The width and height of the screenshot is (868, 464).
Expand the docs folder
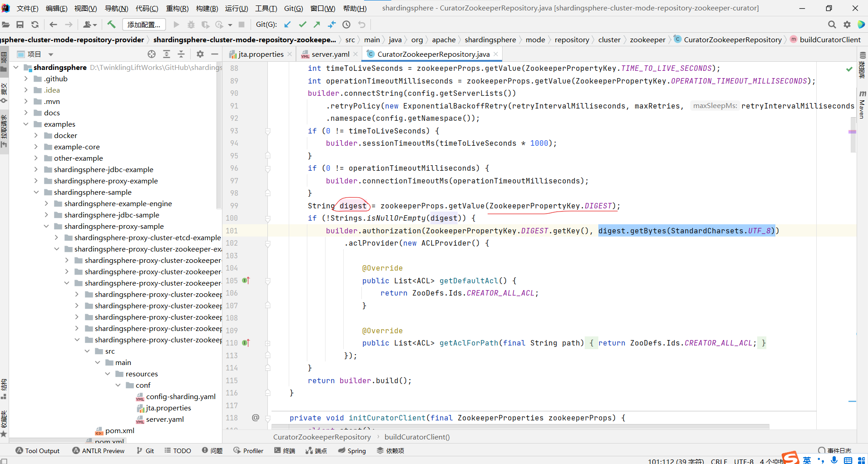click(x=26, y=113)
